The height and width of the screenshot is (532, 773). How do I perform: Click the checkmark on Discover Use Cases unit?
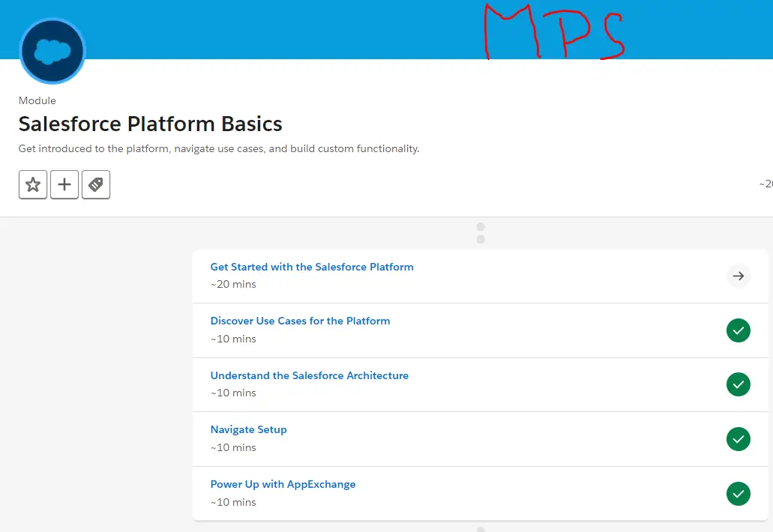coord(739,330)
